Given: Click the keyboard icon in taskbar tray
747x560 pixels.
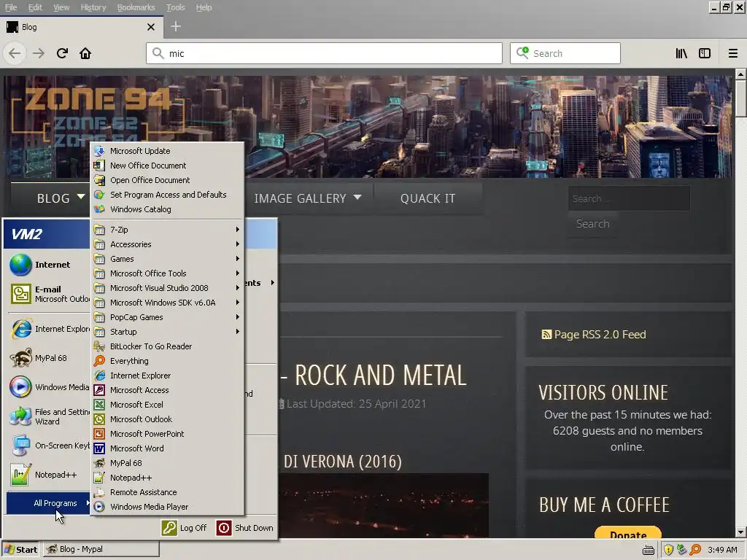Looking at the screenshot, I should click(649, 551).
